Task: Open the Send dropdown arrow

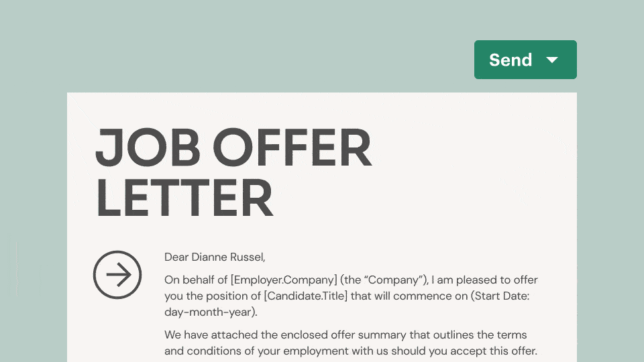Action: pos(552,60)
